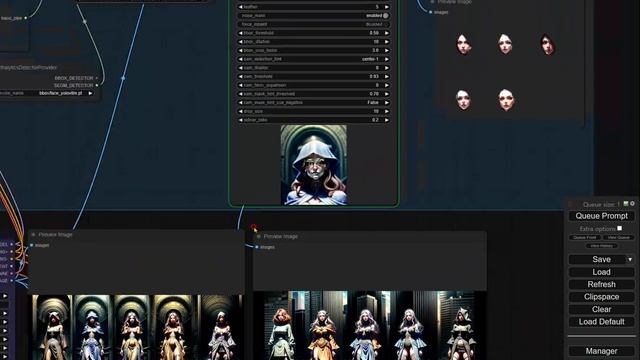This screenshot has height=360, width=640.
Task: Open the settings gear in queue panel
Action: [x=632, y=203]
